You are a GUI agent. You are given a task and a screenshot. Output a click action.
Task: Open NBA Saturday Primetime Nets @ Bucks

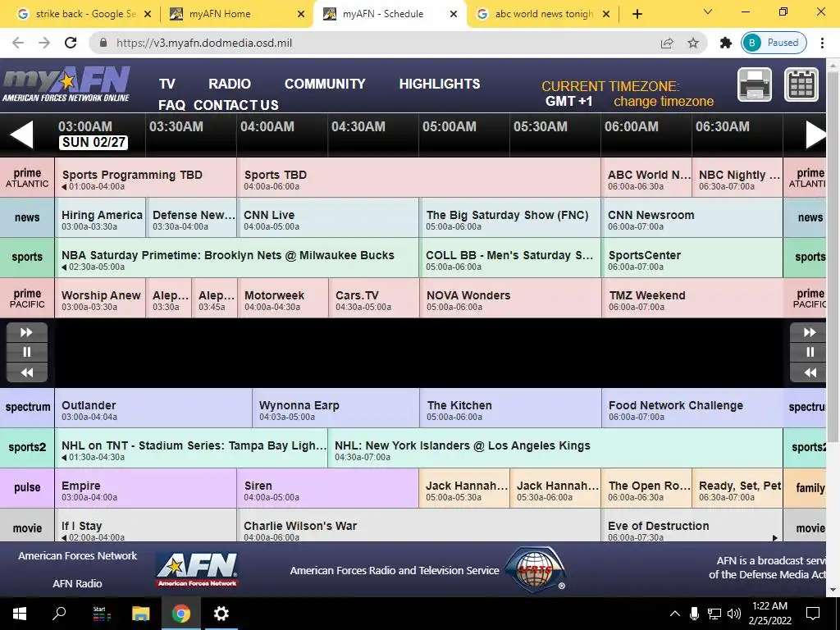237,258
